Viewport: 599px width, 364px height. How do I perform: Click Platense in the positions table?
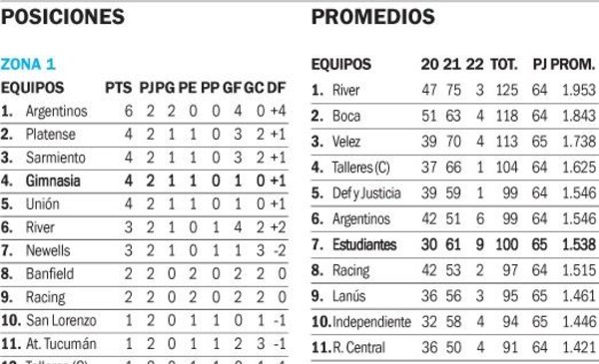51,135
